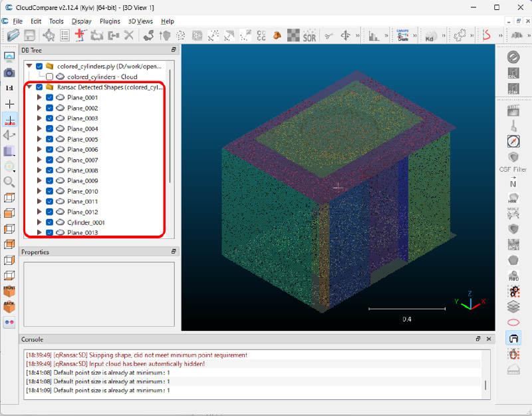Open the 3D Views menu
This screenshot has width=532, height=416.
[x=140, y=21]
